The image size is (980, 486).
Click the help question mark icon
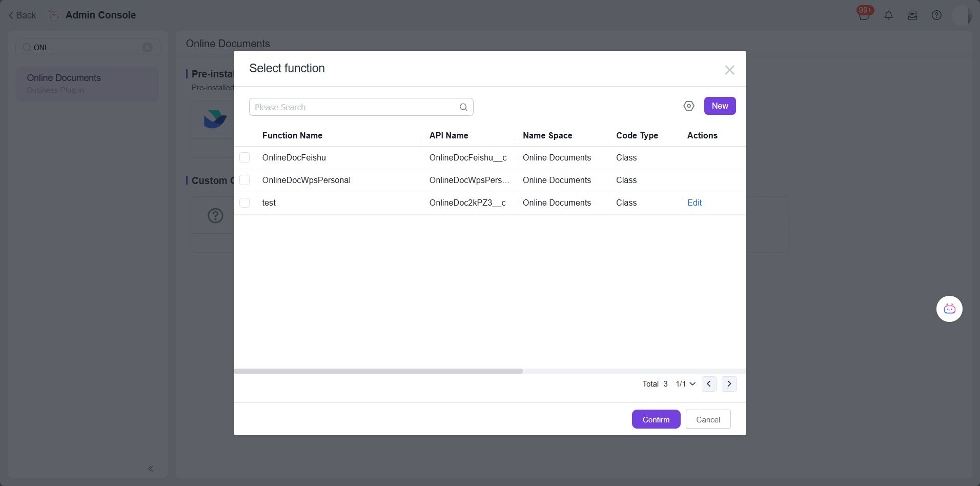(936, 15)
